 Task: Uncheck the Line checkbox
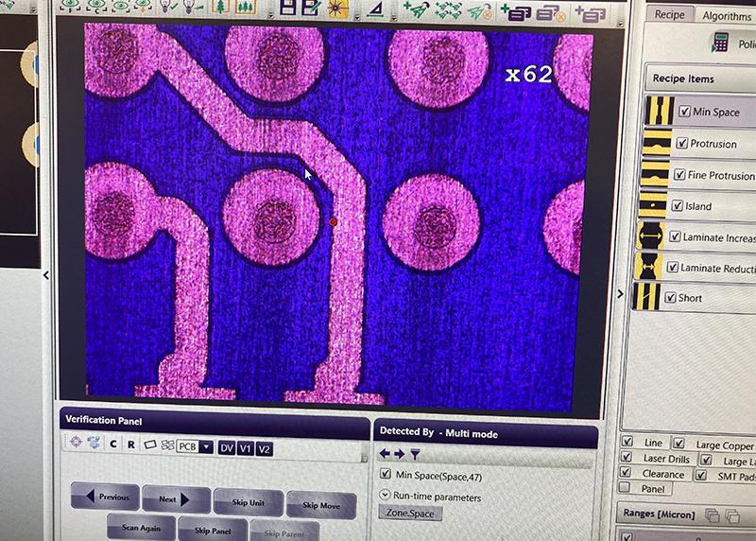click(627, 441)
